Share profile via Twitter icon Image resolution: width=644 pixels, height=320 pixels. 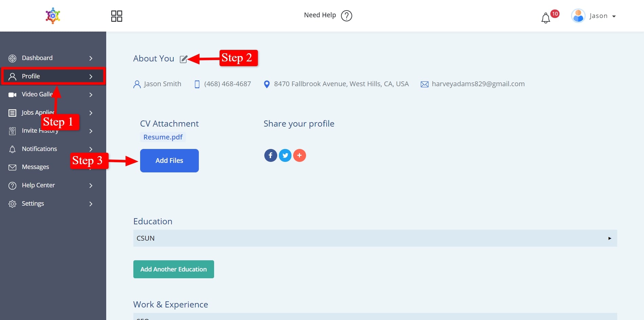pos(285,155)
